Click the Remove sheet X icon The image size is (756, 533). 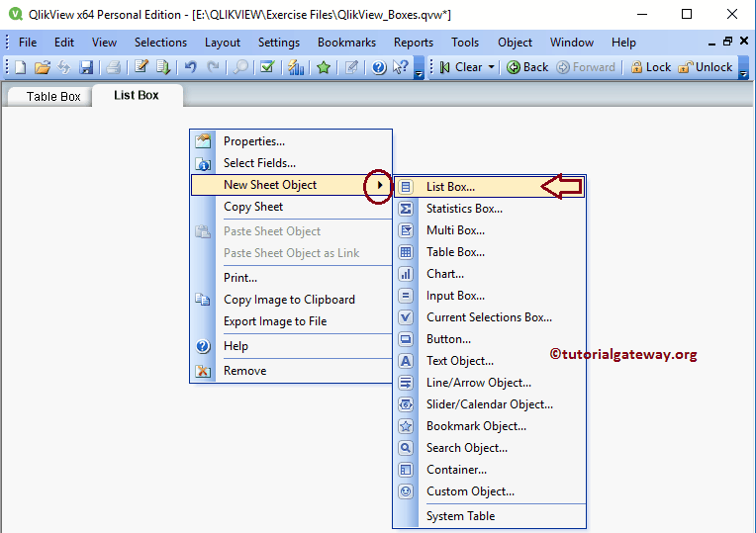[203, 371]
